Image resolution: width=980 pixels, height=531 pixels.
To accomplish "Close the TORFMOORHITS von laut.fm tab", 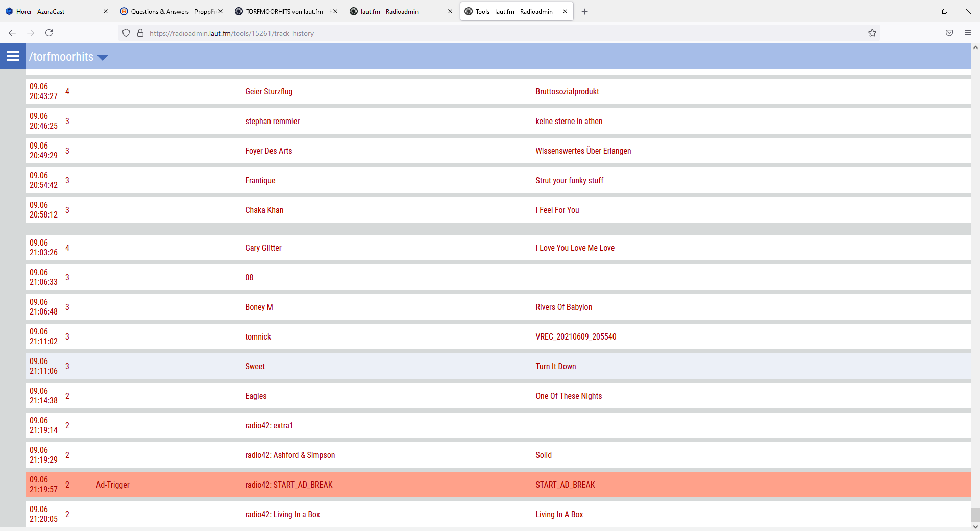I will [335, 11].
